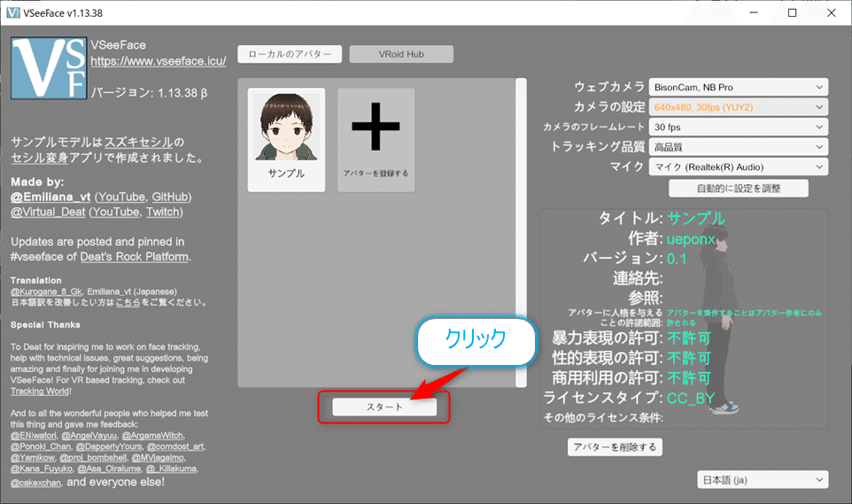Click the アバターを削除する button
852x504 pixels.
616,447
